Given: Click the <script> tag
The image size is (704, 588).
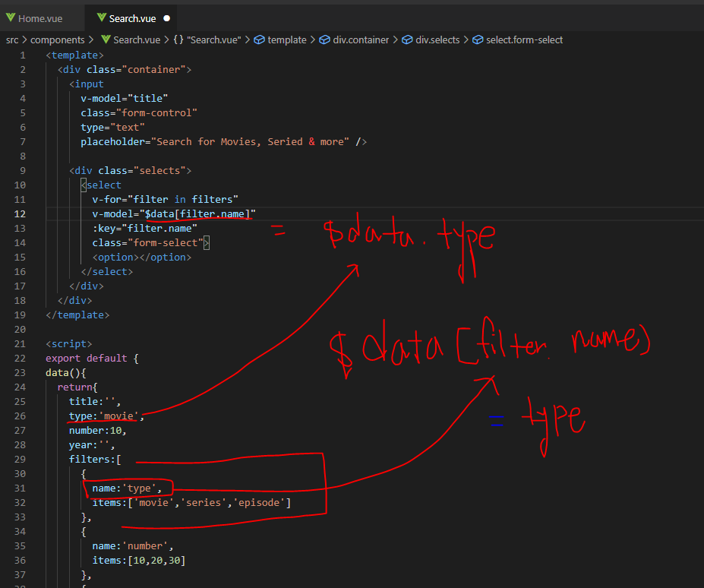Looking at the screenshot, I should [x=68, y=344].
